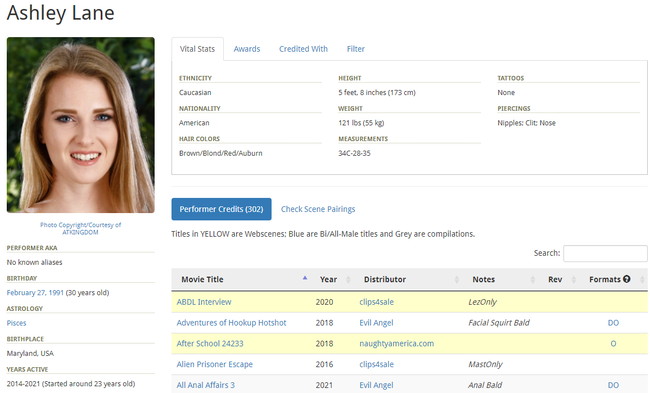Open the Filter tab
The width and height of the screenshot is (650, 393).
(356, 49)
